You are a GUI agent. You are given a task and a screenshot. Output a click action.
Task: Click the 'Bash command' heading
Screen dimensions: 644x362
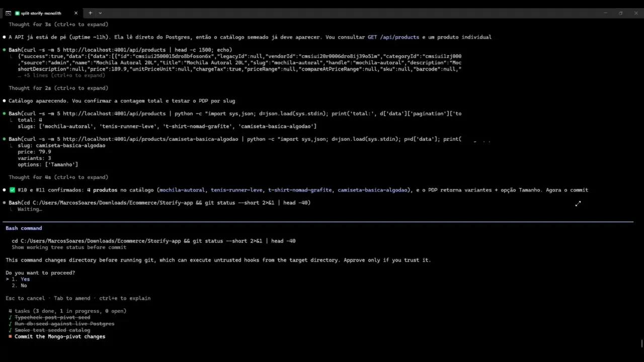click(24, 228)
